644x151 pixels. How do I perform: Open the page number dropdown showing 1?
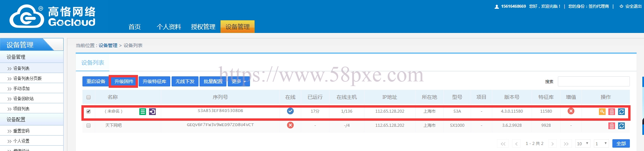pyautogui.click(x=601, y=144)
